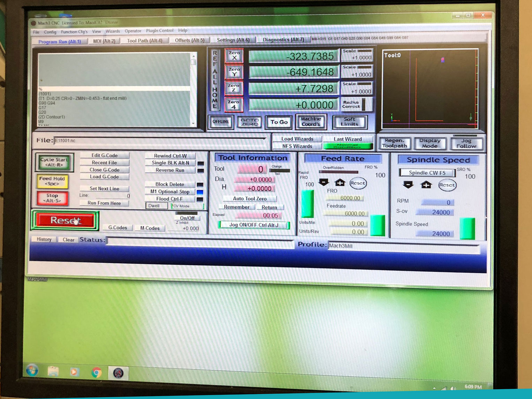Click the Load Wizards button
The width and height of the screenshot is (532, 399).
pos(297,139)
